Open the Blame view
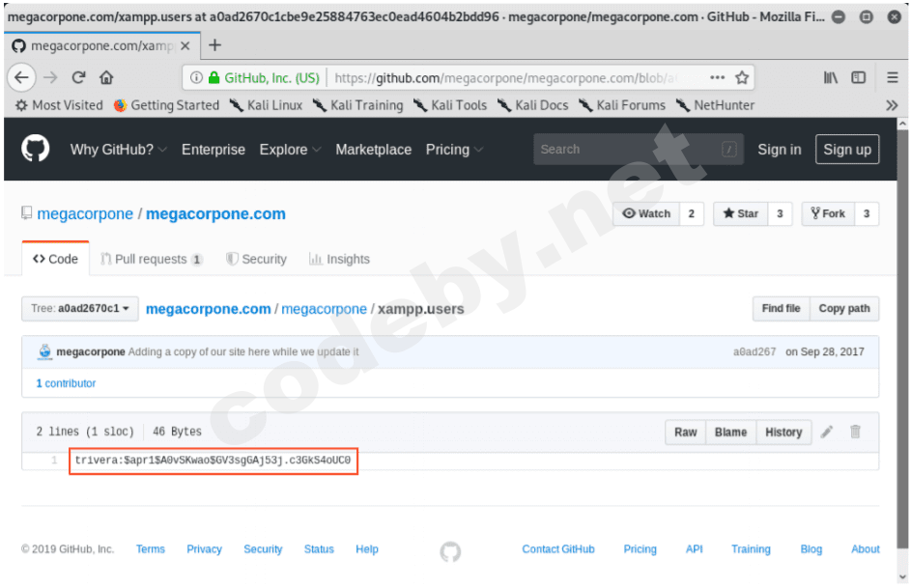The width and height of the screenshot is (911, 588). tap(731, 432)
